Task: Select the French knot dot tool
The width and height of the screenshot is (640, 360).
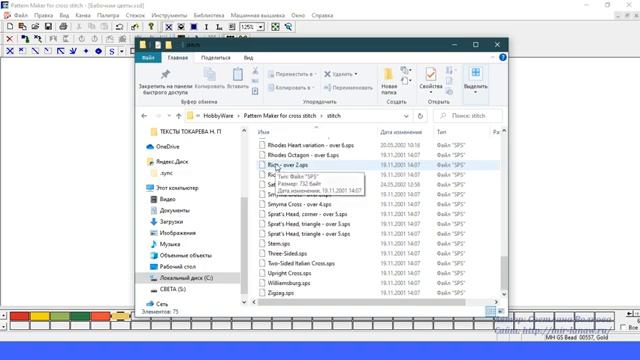Action: coord(86,51)
